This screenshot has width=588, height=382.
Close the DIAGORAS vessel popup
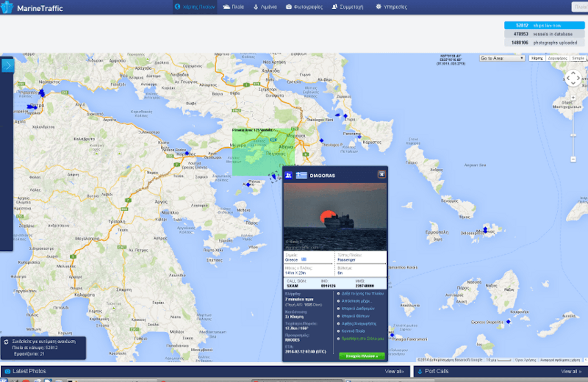coord(381,175)
